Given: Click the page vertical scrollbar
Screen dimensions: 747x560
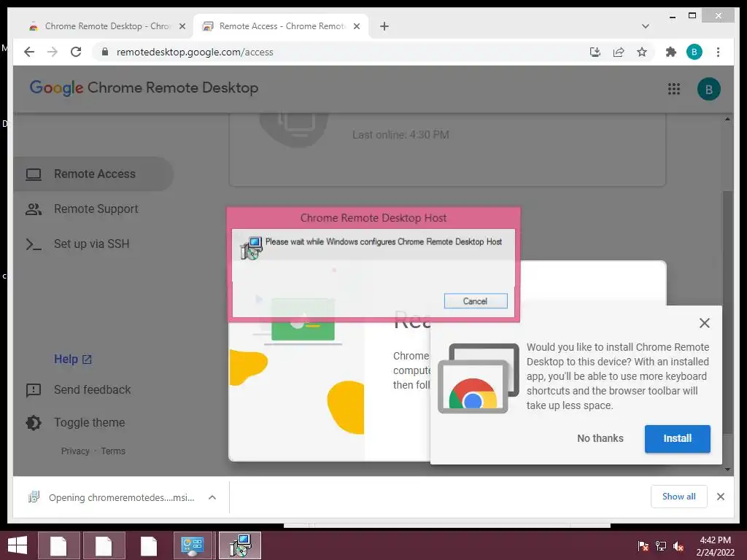Looking at the screenshot, I should 727,312.
